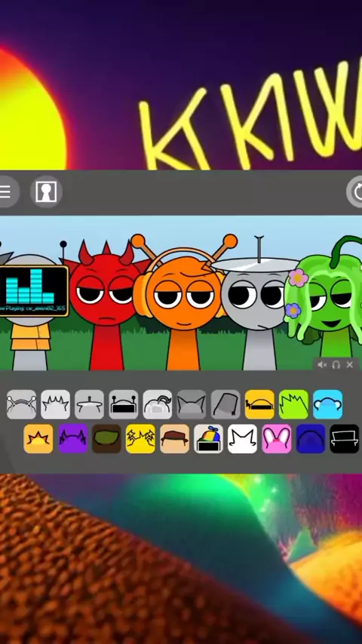Select the tan brown-hat icon
The image size is (362, 644).
[175, 439]
